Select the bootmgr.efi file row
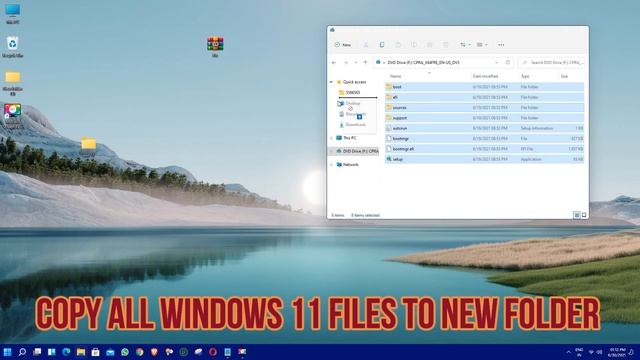This screenshot has height=360, width=640. (484, 149)
